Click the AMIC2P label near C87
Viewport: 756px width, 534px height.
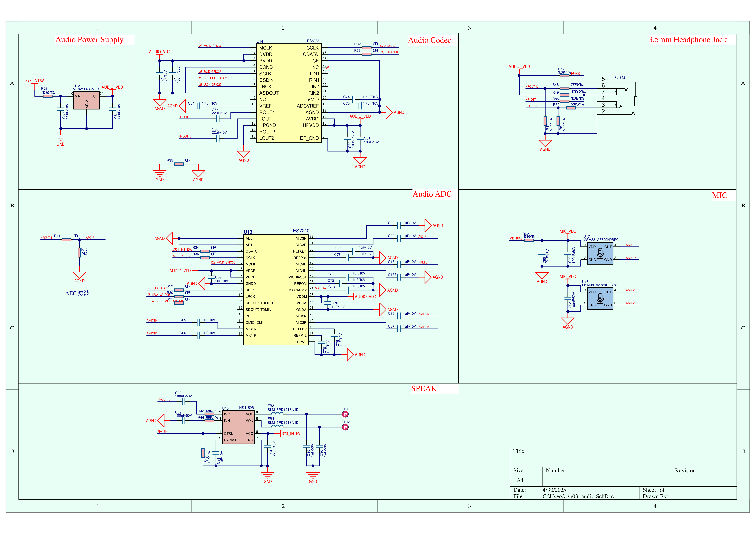tap(423, 327)
